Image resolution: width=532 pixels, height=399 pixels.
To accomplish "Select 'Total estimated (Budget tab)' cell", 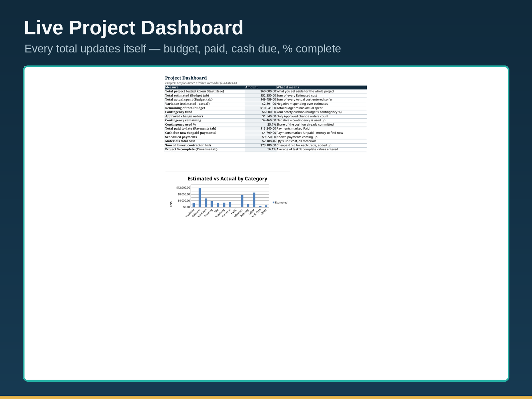I will (x=205, y=95).
